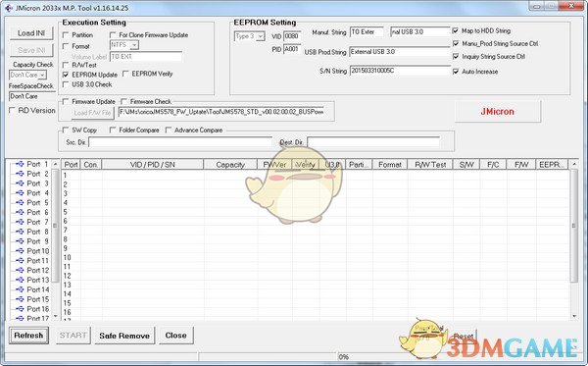The width and height of the screenshot is (588, 366).
Task: Toggle the RD Version checkbox
Action: pyautogui.click(x=12, y=110)
